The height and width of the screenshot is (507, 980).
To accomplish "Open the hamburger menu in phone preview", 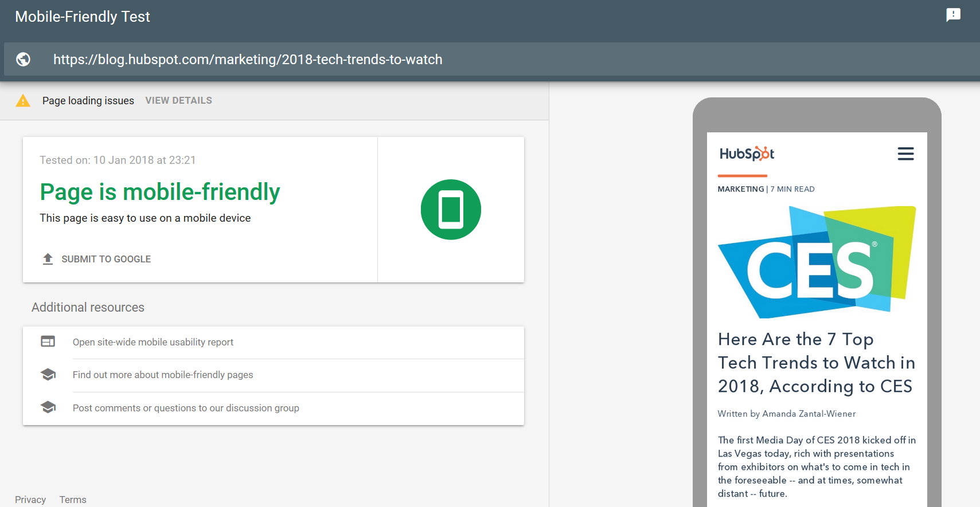I will (905, 154).
